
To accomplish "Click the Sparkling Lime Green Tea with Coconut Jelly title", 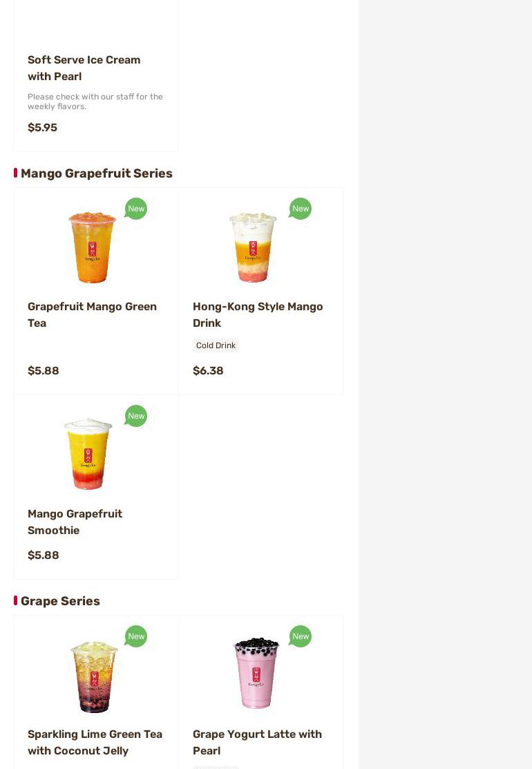I will pos(95,742).
